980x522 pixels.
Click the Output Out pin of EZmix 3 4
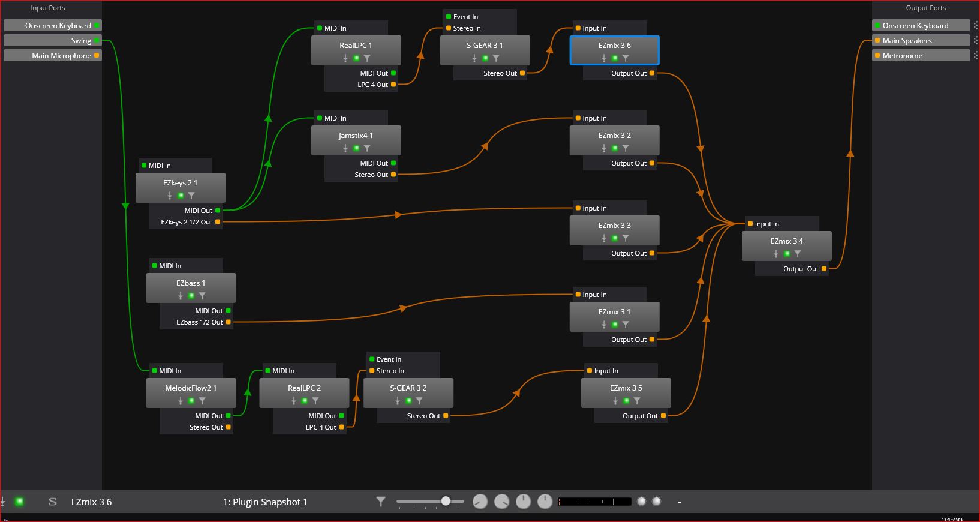click(824, 269)
